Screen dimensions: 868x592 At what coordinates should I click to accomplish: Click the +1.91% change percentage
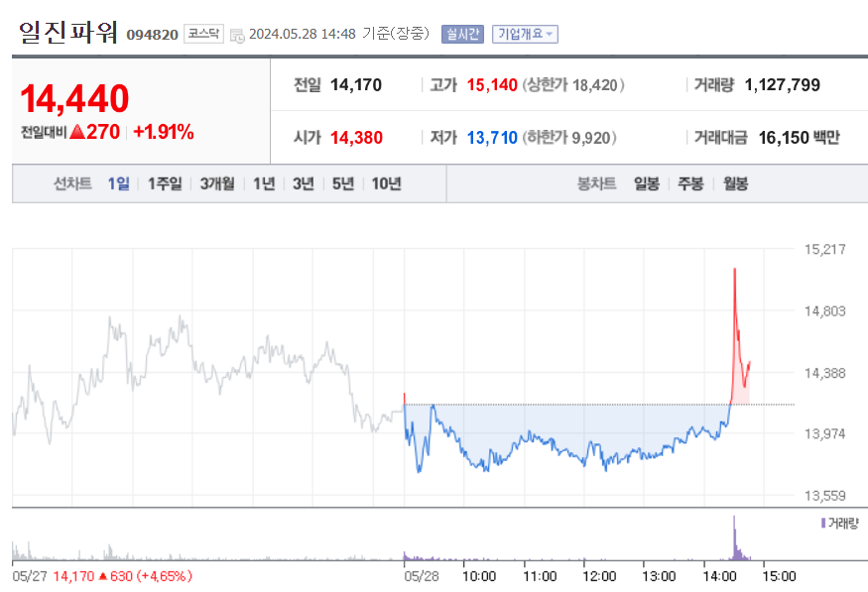pos(164,132)
